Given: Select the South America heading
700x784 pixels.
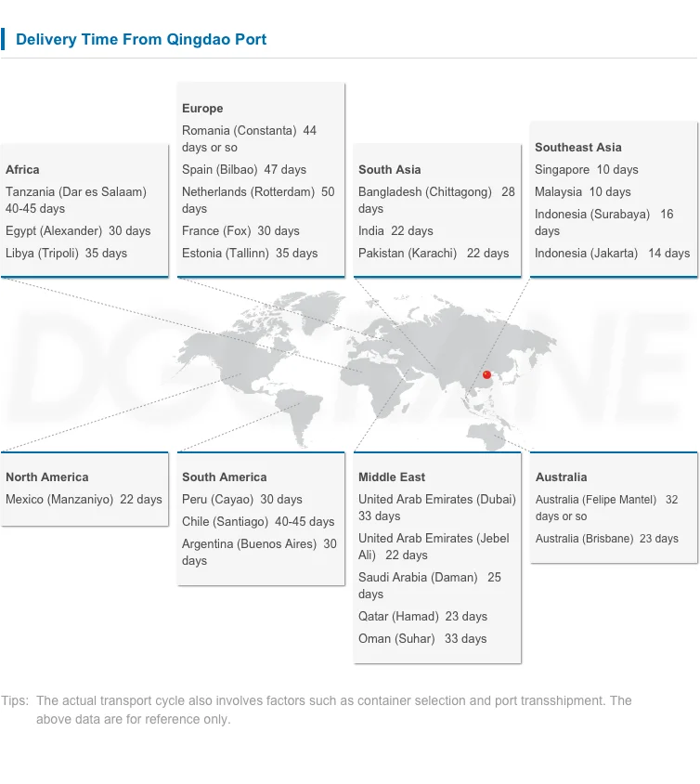Looking at the screenshot, I should [x=224, y=477].
